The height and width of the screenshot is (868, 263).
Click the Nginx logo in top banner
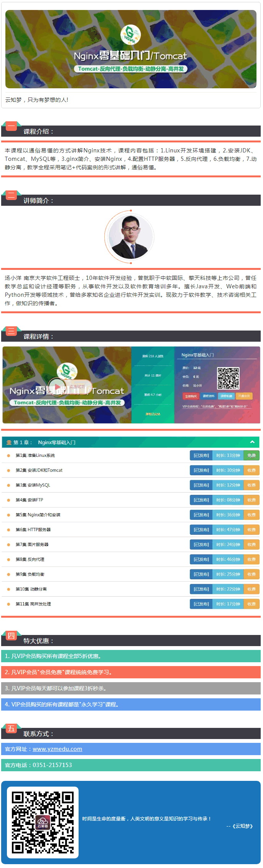click(131, 35)
